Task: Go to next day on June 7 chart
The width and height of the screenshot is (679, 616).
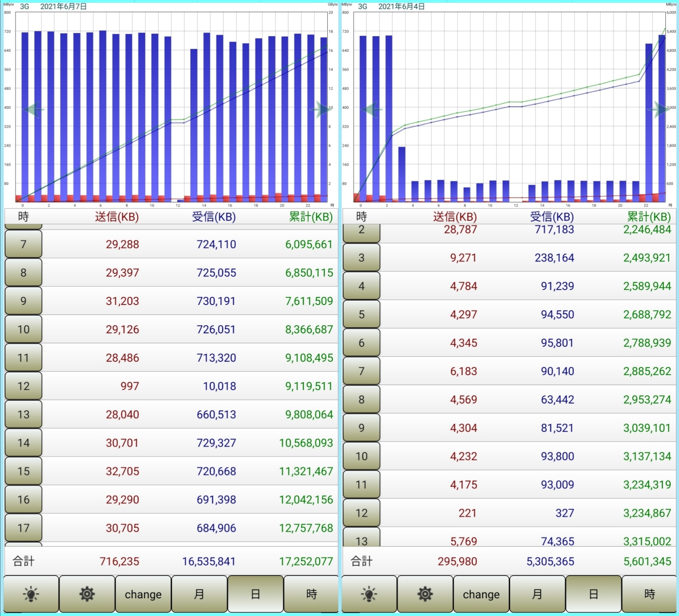Action: [x=321, y=109]
